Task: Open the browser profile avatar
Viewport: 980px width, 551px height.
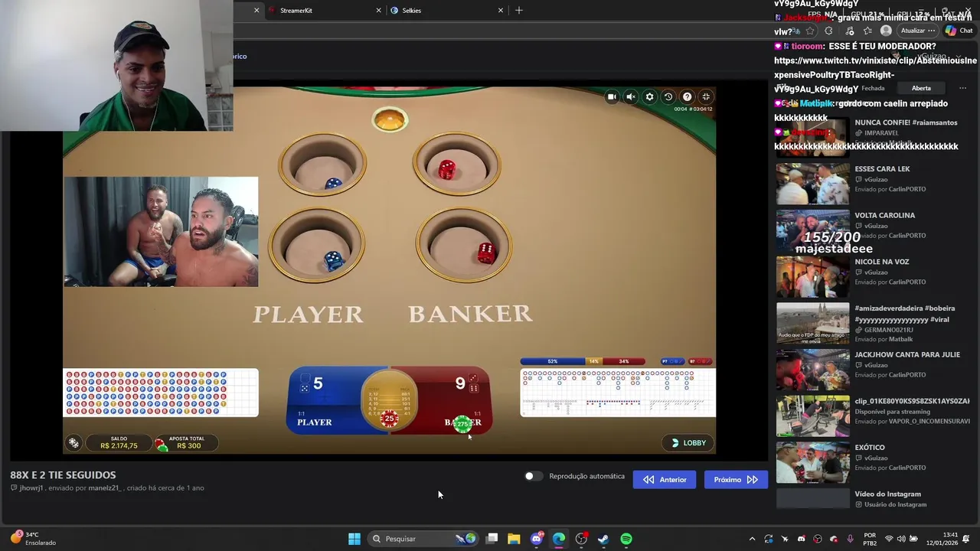Action: coord(886,31)
